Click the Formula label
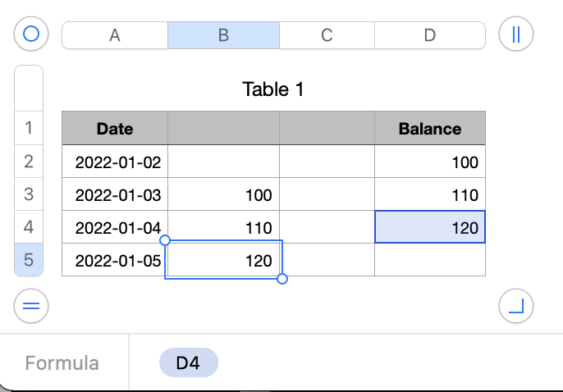Screen dimensions: 563x392 coord(62,363)
